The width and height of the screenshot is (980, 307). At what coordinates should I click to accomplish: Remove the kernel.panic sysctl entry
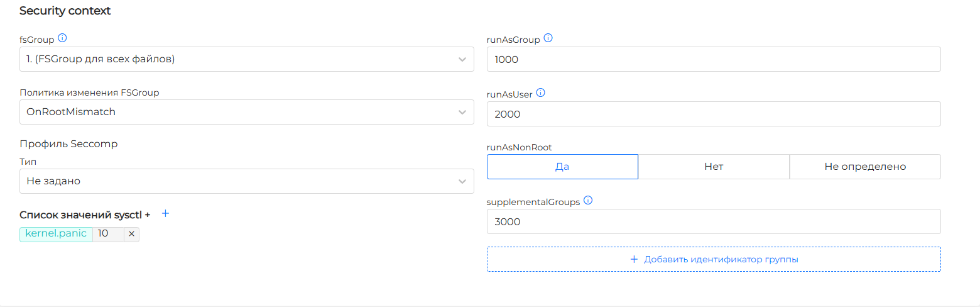tap(131, 234)
